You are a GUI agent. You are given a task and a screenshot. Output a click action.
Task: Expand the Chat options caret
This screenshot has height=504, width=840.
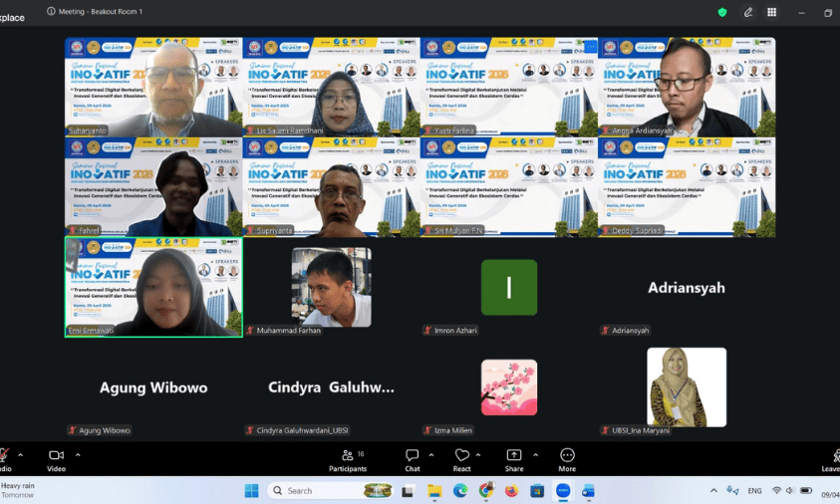pyautogui.click(x=431, y=454)
